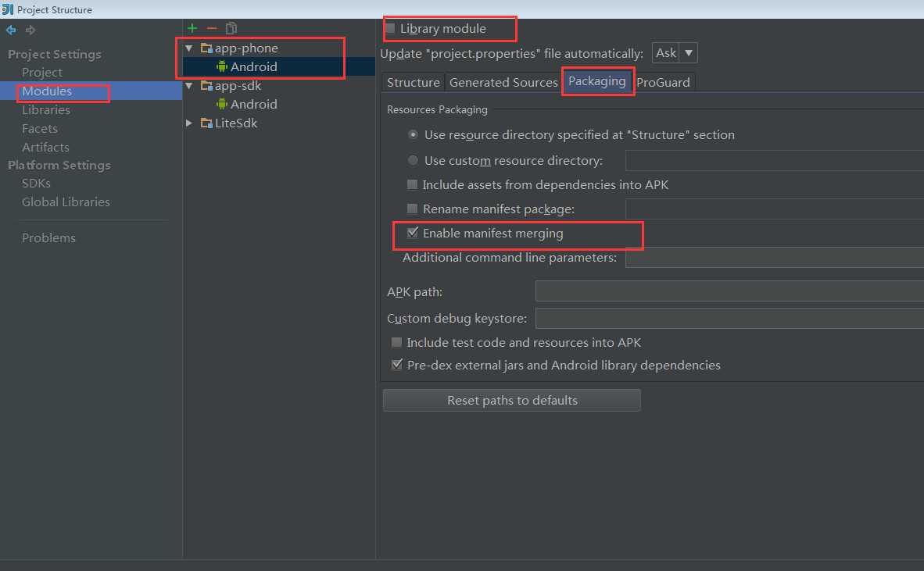Viewport: 924px width, 571px height.
Task: Enable 'Include test code and resources into APK'
Action: coord(396,343)
